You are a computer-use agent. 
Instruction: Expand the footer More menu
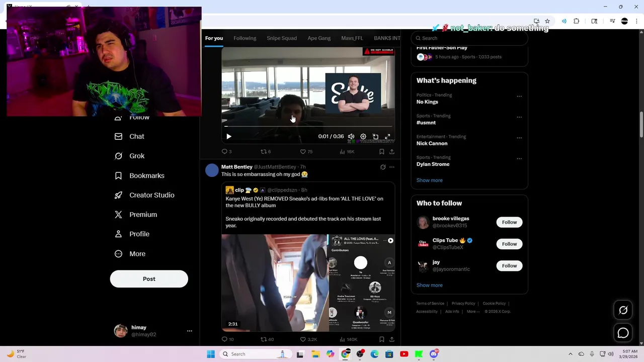(x=473, y=312)
